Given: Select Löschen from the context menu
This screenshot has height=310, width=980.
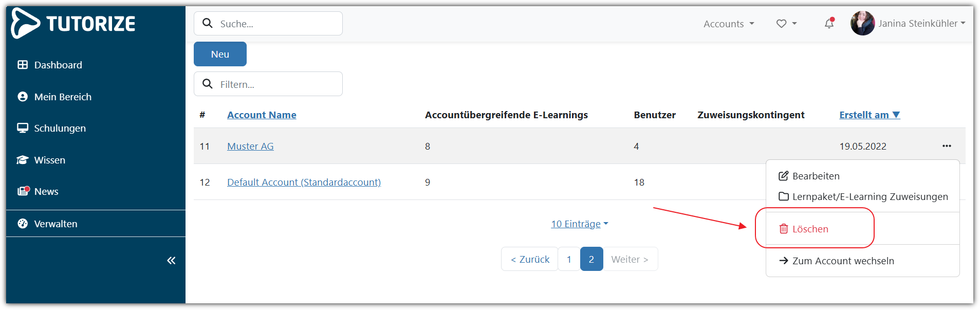Looking at the screenshot, I should point(810,229).
